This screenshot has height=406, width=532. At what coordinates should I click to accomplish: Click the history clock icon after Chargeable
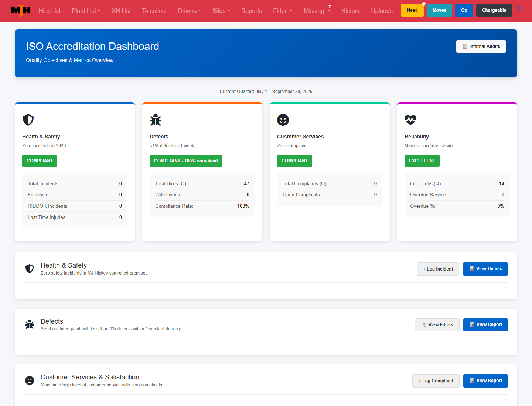[x=519, y=8]
